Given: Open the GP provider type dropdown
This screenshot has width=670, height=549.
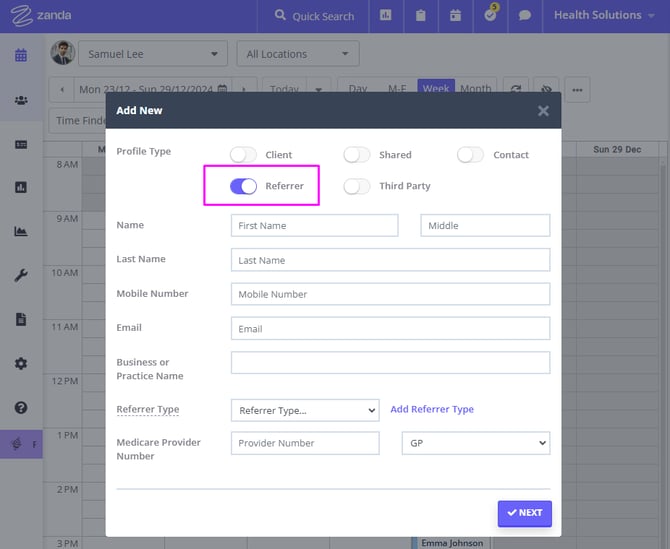Looking at the screenshot, I should [475, 443].
